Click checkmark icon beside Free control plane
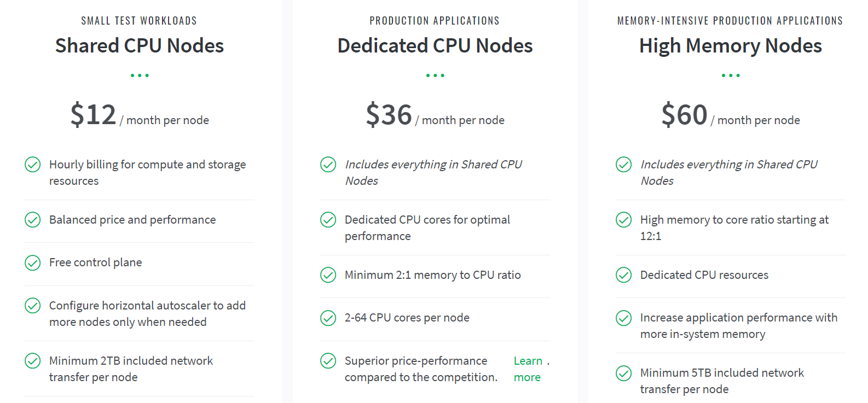The image size is (868, 403). [33, 262]
